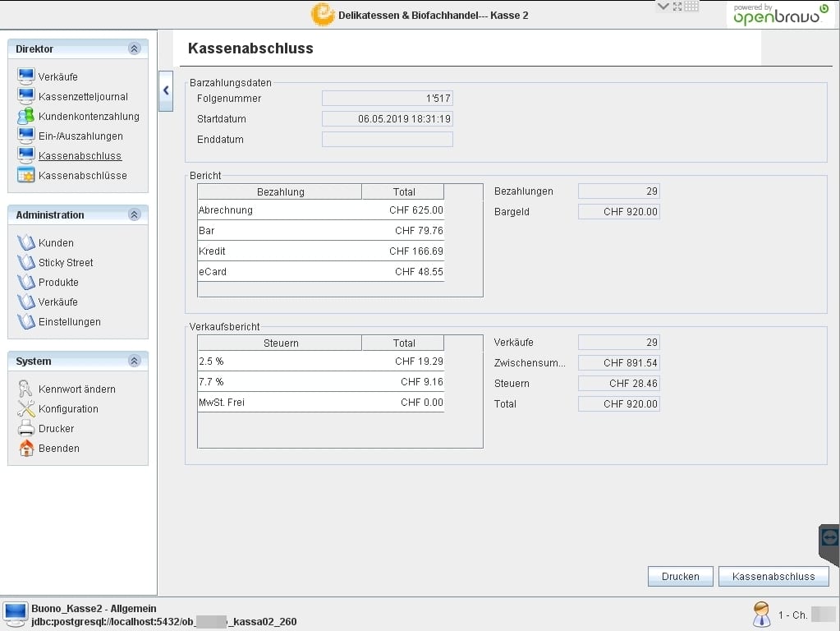Screen dimensions: 840x631
Task: Click the empty Enddatum field
Action: (x=388, y=140)
